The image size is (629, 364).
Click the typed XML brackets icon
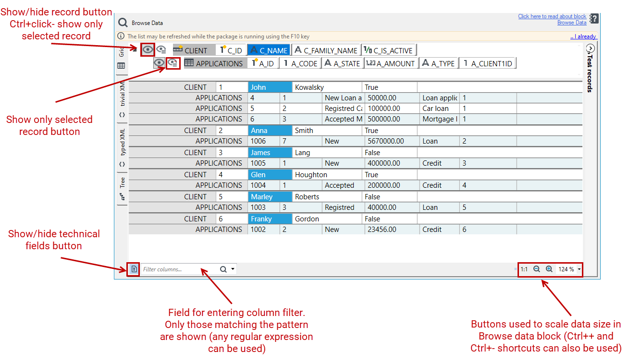point(122,164)
